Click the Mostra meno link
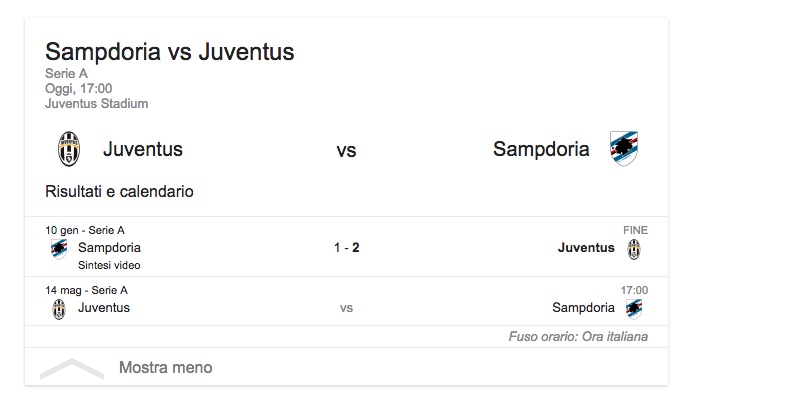Screen dimensions: 806x409 165,367
